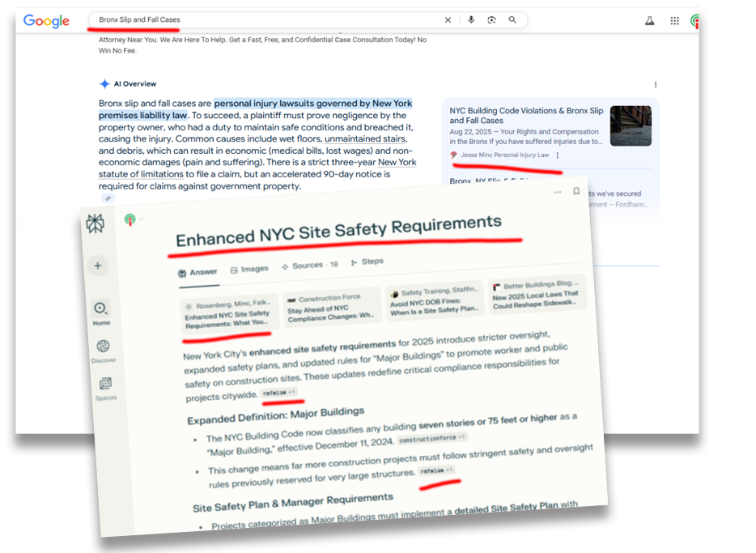Open the Google apps grid

click(x=674, y=21)
